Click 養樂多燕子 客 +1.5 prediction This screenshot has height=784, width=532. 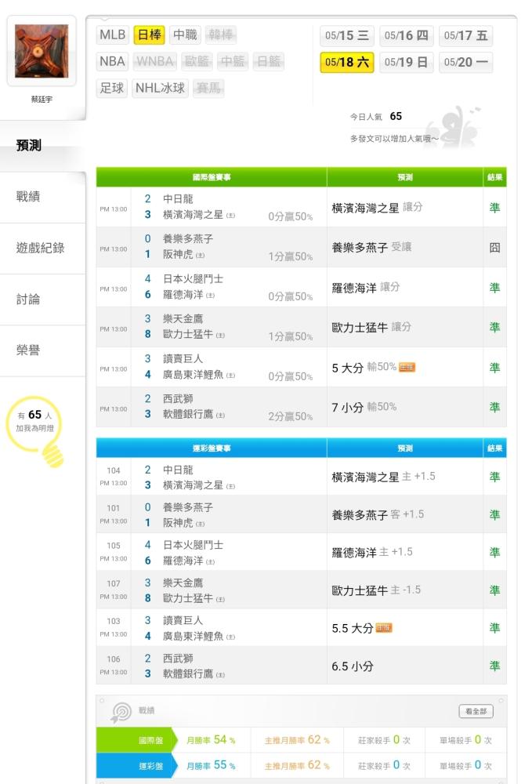coord(378,515)
